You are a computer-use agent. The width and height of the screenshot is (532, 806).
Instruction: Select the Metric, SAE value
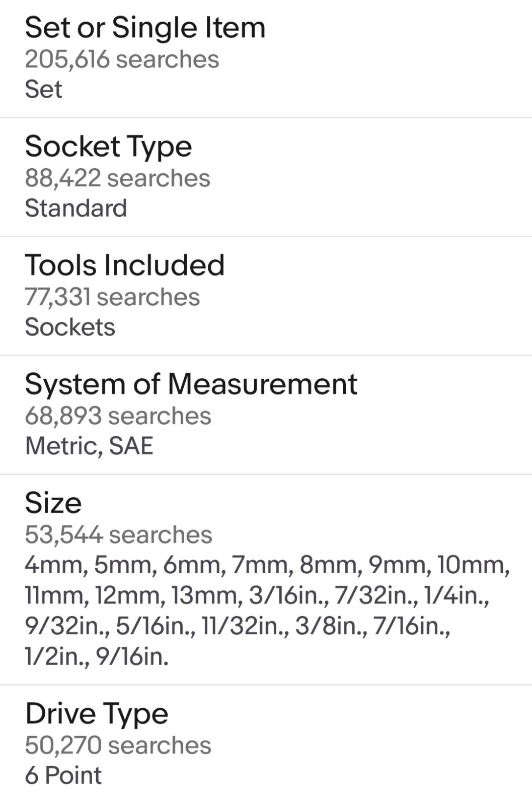(x=89, y=446)
